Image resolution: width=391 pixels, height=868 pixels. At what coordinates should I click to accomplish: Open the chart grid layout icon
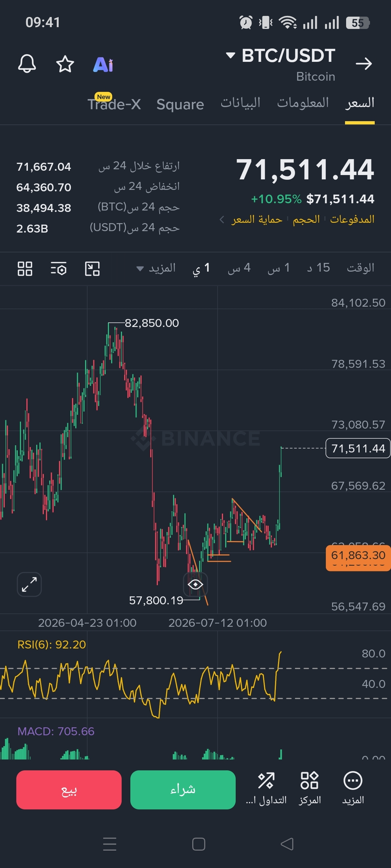pos(25,269)
